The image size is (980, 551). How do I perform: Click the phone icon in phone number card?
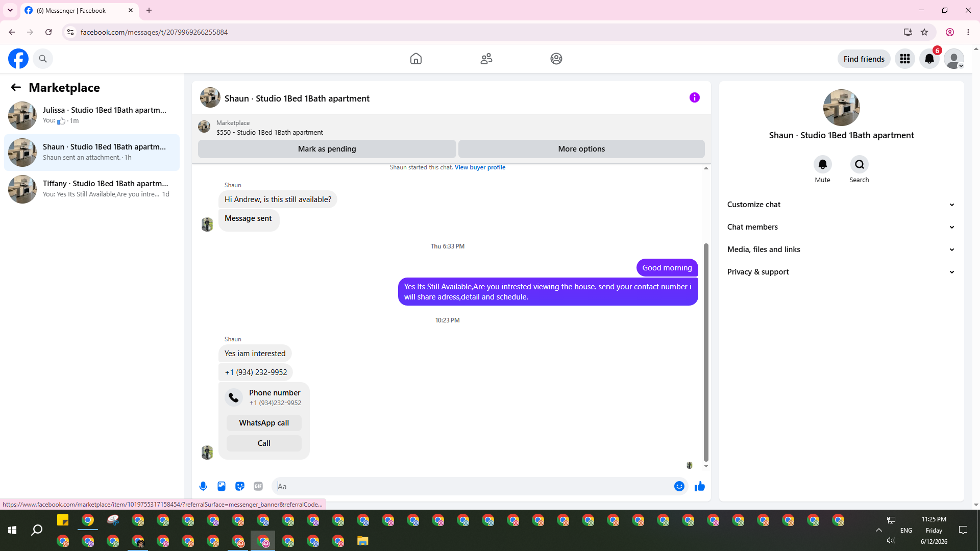(234, 397)
